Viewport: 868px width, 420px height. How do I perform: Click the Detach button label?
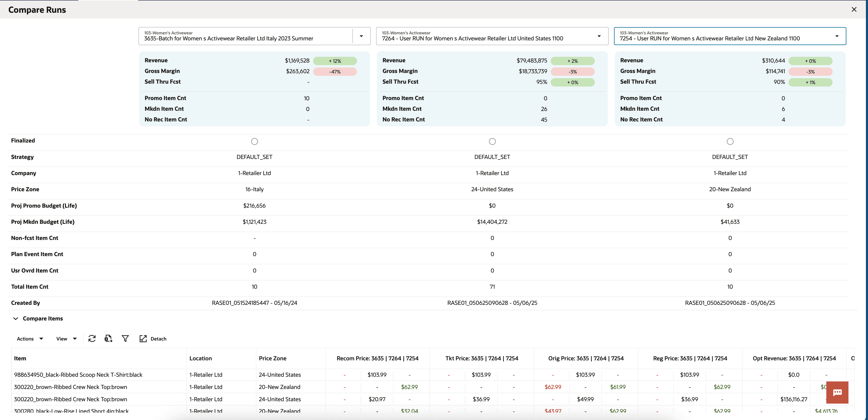159,338
